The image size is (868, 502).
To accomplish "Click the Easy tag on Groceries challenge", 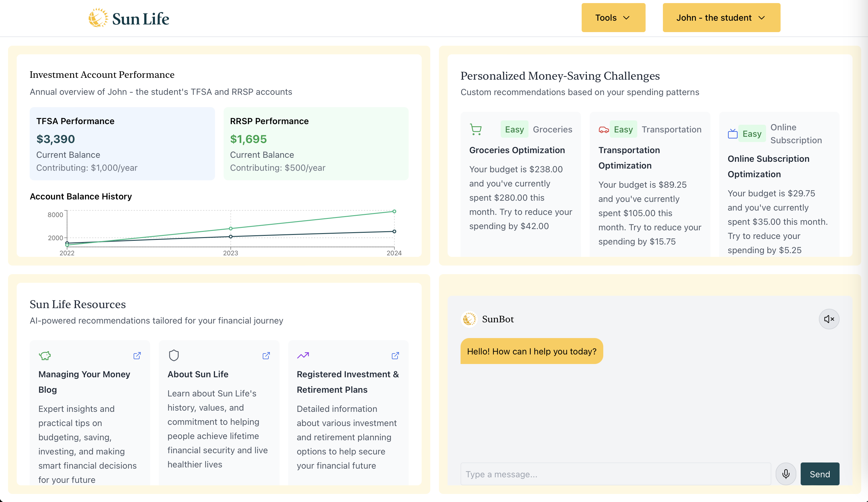I will [514, 129].
